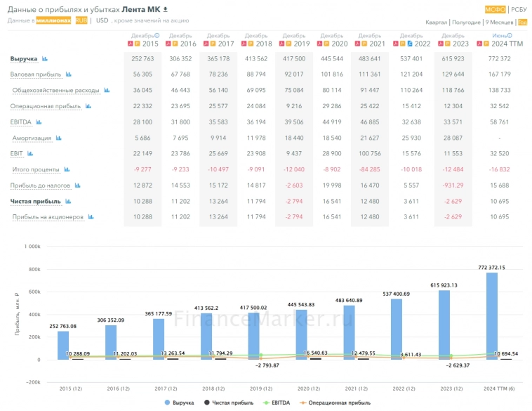Show chart for Чистая прибыль row
Image resolution: width=532 pixels, height=411 pixels.
67,201
